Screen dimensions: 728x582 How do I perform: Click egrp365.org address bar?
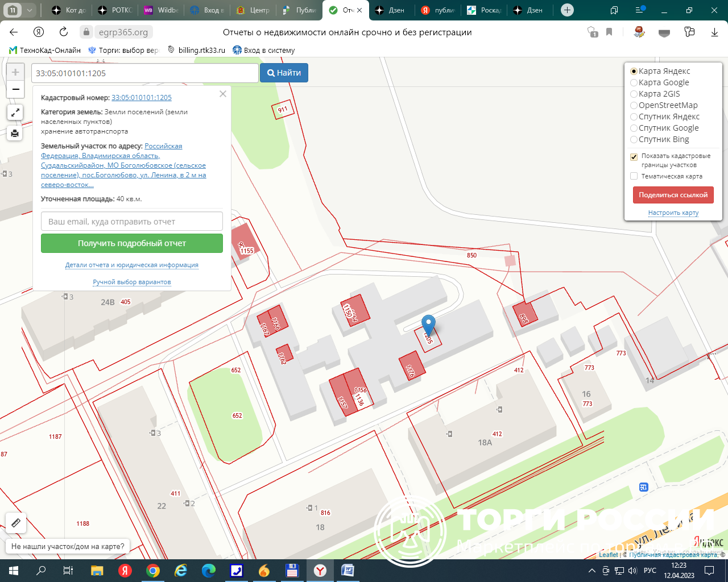[123, 32]
